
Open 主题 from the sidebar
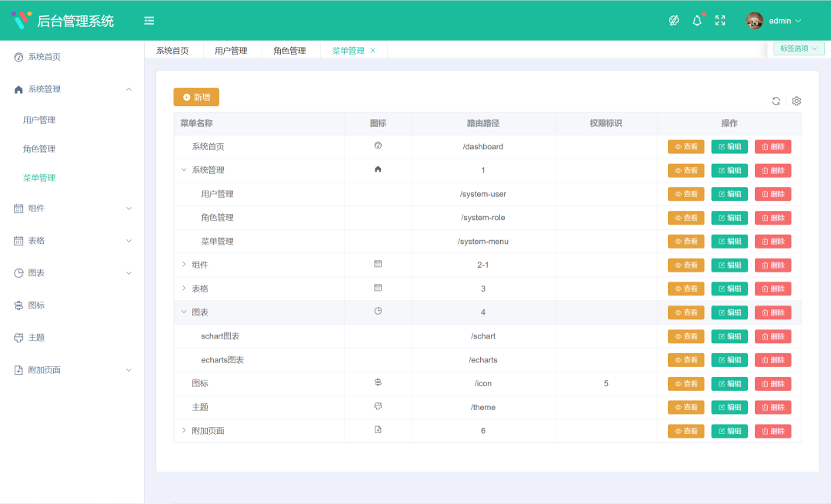tap(42, 337)
